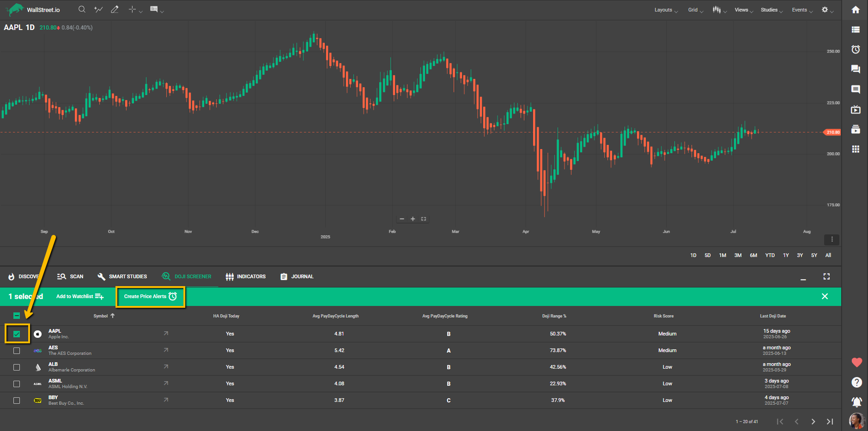Expand the Events dropdown

coord(802,10)
